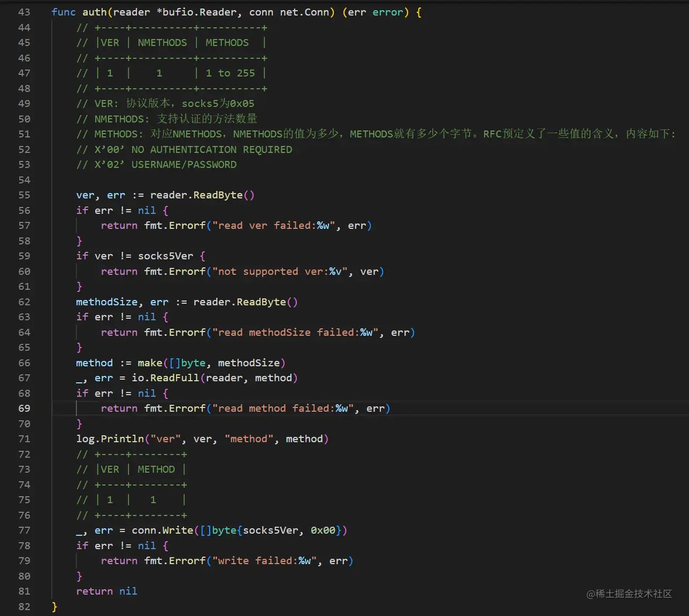The width and height of the screenshot is (689, 616).
Task: Click the 'return nil' statement
Action: (106, 591)
